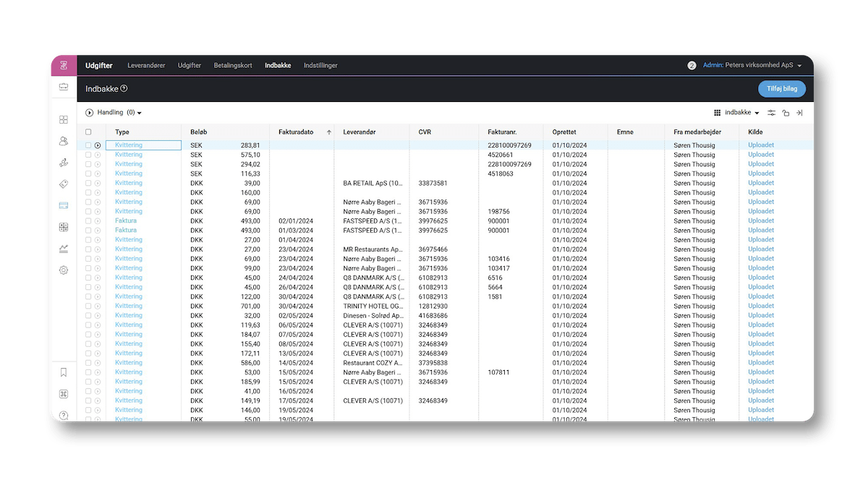Open filter sliders icon above table
Viewport: 868px width, 488px height.
pyautogui.click(x=772, y=113)
